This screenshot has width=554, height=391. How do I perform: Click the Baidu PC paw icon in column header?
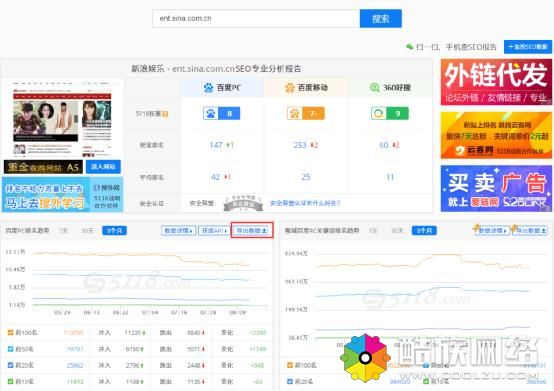(208, 87)
